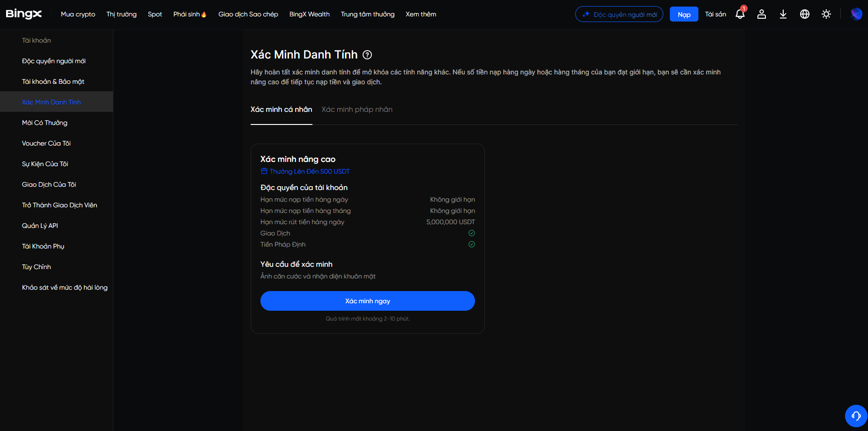
Task: Click the Tài khoản sidebar heading
Action: click(37, 40)
